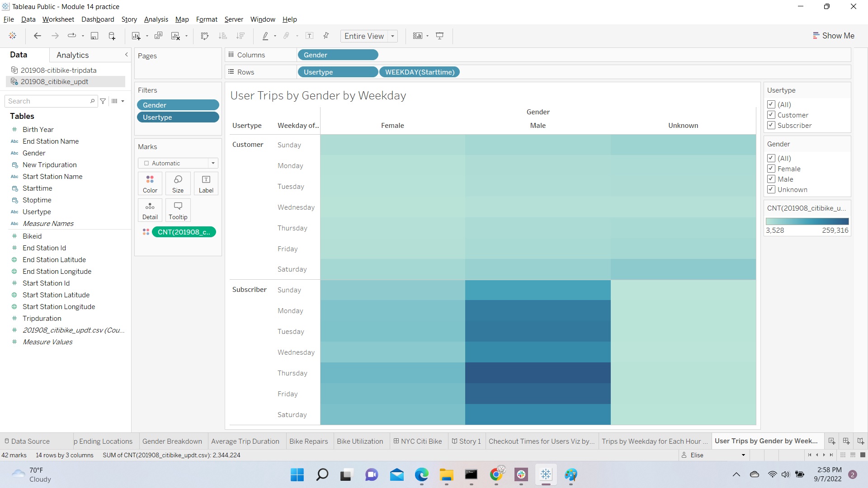Uncheck the Customer usertype filter
The height and width of the screenshot is (488, 868).
[x=771, y=115]
